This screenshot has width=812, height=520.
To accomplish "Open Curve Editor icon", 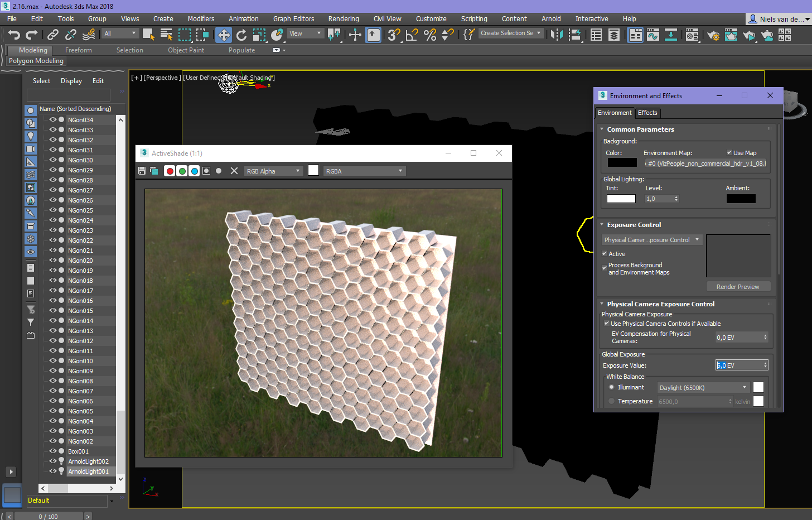I will pyautogui.click(x=653, y=35).
